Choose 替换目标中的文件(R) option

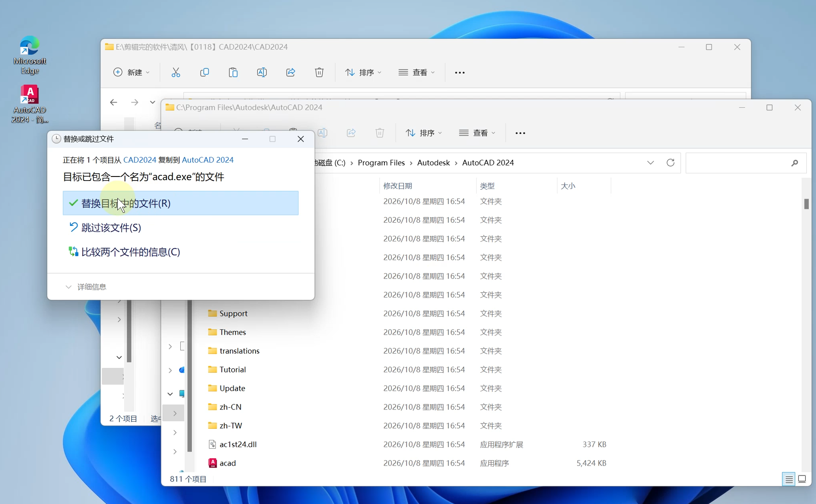(x=181, y=203)
